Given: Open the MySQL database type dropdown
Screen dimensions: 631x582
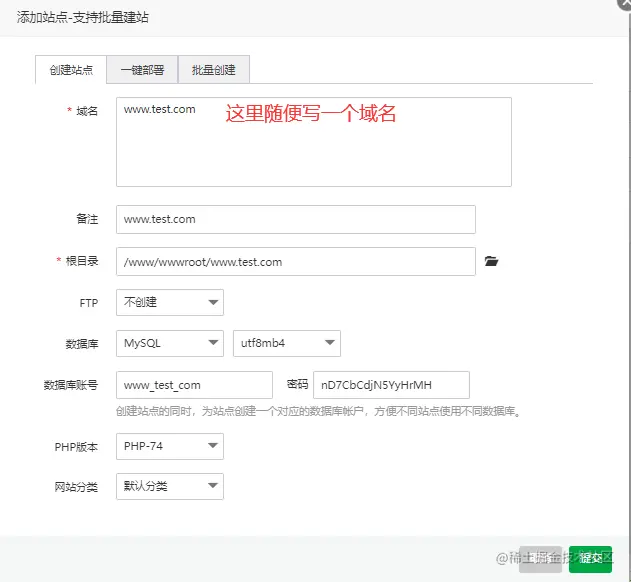Looking at the screenshot, I should point(170,343).
